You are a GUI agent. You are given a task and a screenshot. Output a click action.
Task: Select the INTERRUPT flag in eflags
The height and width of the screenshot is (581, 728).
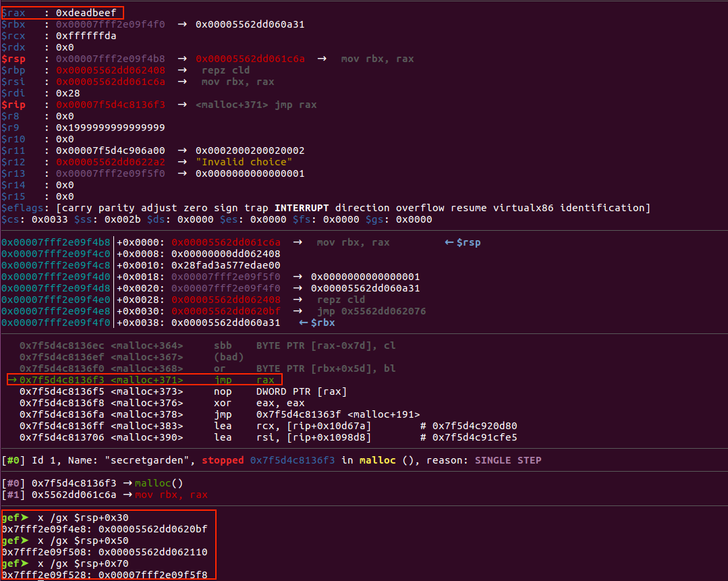click(302, 208)
